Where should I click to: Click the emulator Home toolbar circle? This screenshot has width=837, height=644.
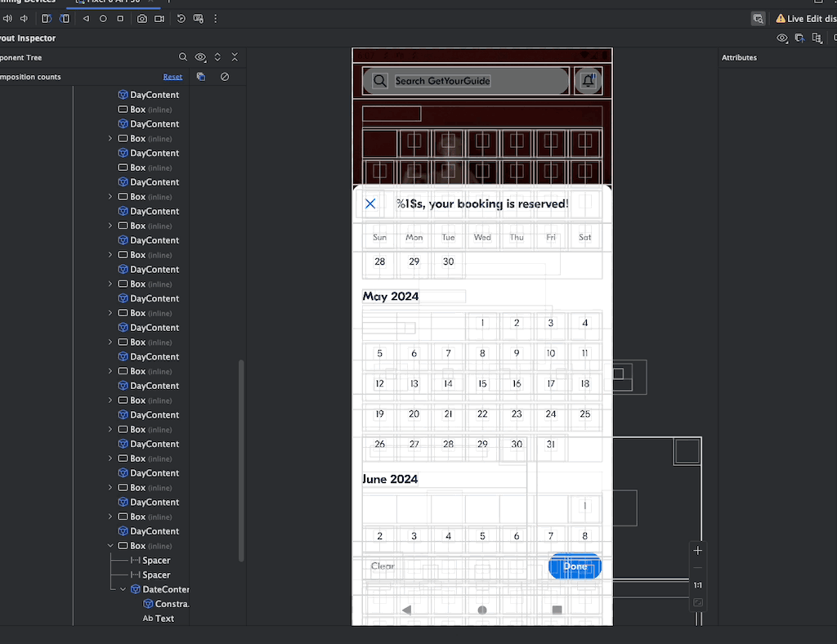coord(103,19)
